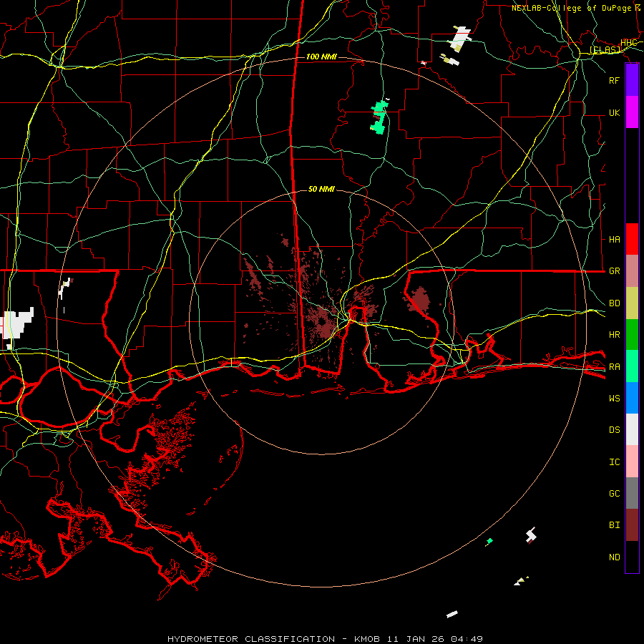Click the RF legend label
The image size is (644, 644).
coord(615,80)
